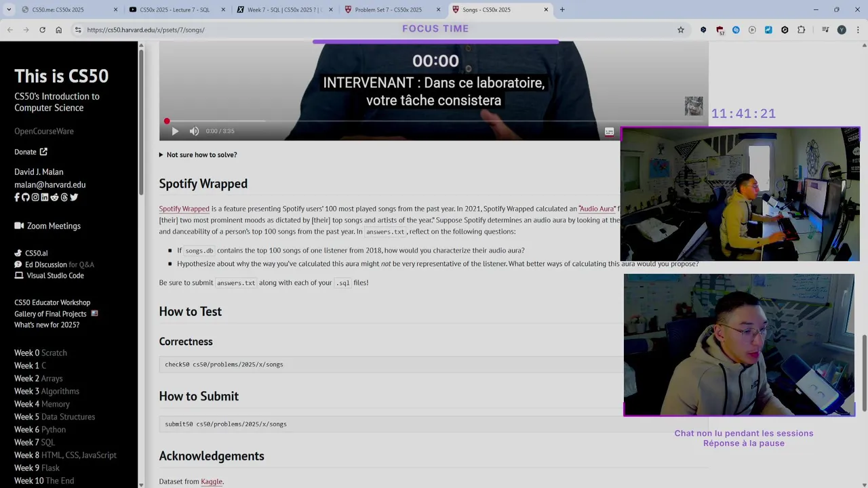Screen dimensions: 868x488
Task: Go back to previous page
Action: (9, 30)
